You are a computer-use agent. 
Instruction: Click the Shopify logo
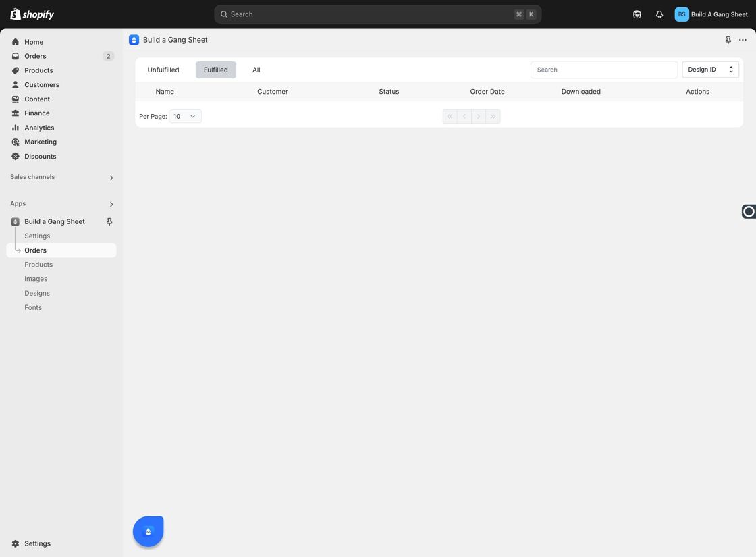(32, 14)
